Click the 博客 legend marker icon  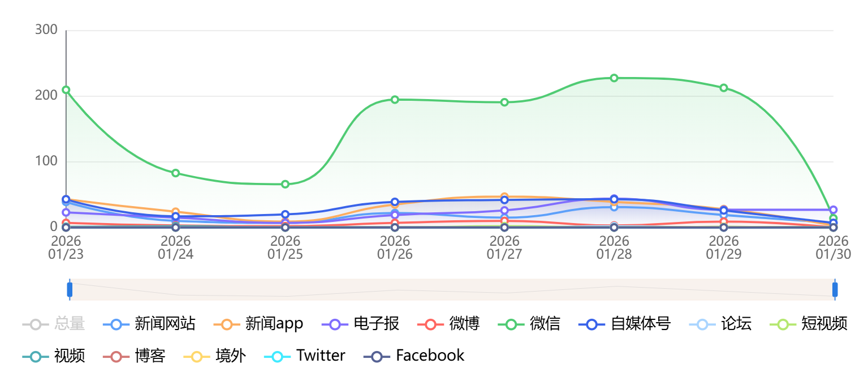tap(116, 356)
